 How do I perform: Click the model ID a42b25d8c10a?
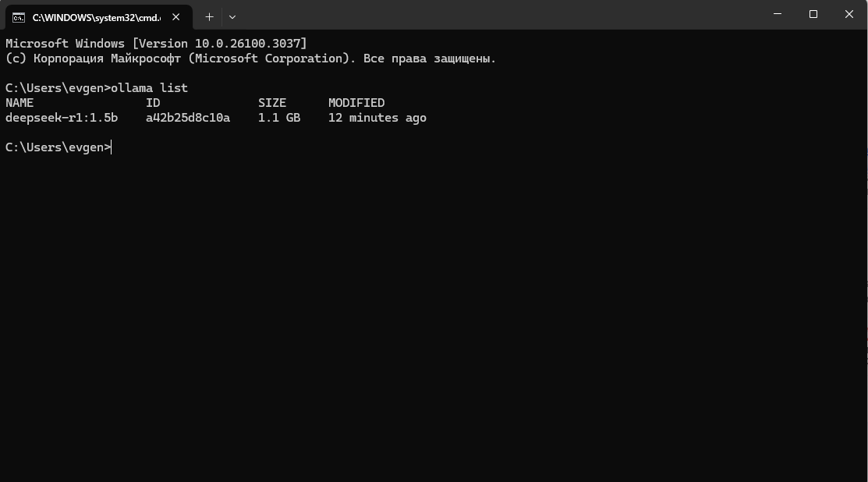tap(187, 118)
